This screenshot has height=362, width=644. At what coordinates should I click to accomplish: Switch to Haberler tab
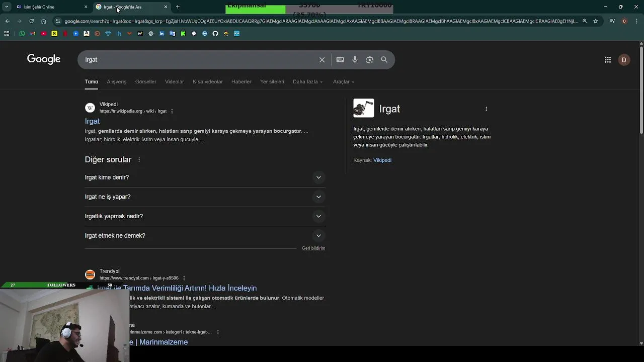(241, 81)
